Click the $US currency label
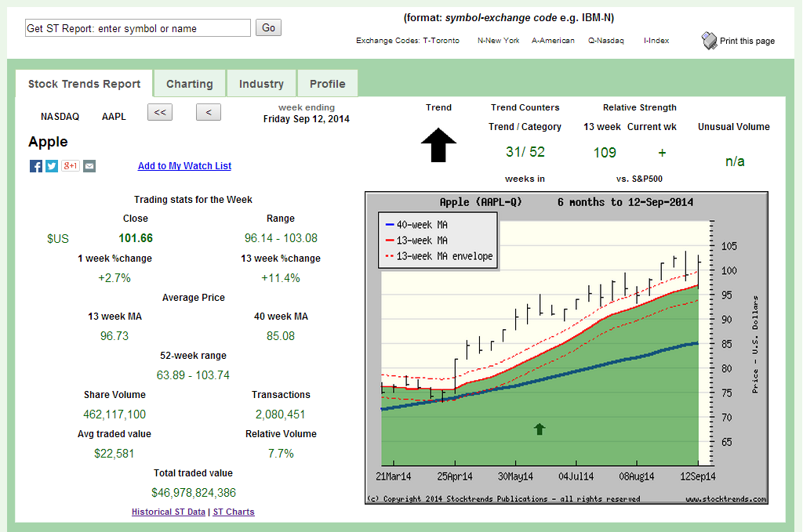 click(58, 238)
